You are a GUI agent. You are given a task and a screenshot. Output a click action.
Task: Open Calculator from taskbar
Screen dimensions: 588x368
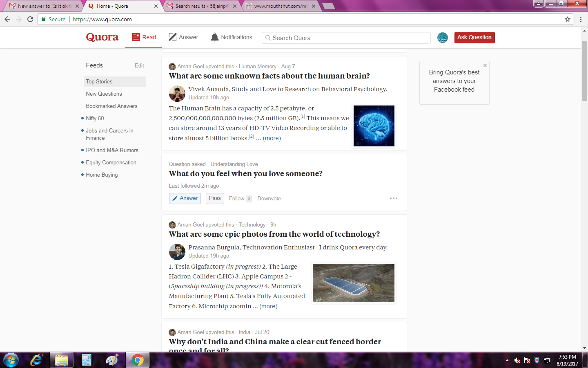tap(87, 360)
